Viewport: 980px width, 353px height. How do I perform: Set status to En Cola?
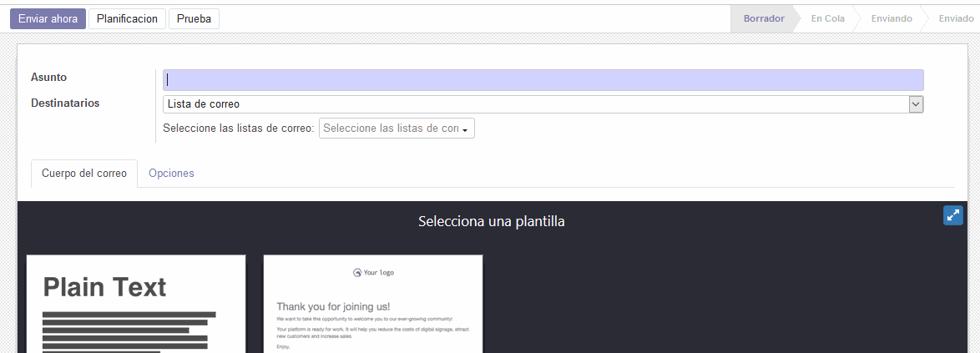827,18
